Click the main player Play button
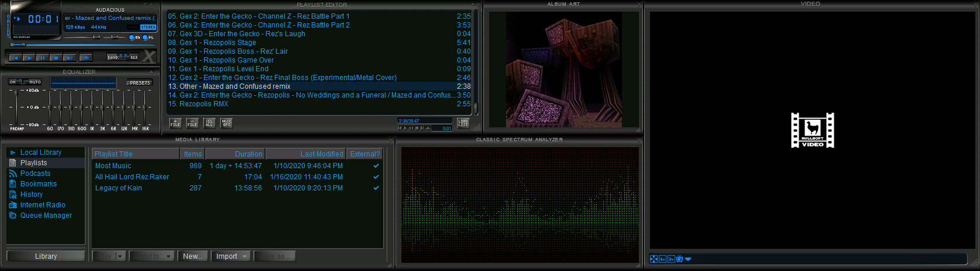Screen dimensions: 980x271 click(x=29, y=57)
